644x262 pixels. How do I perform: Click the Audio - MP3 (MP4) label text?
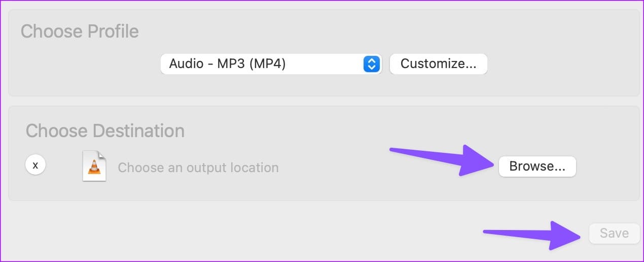[x=227, y=64]
